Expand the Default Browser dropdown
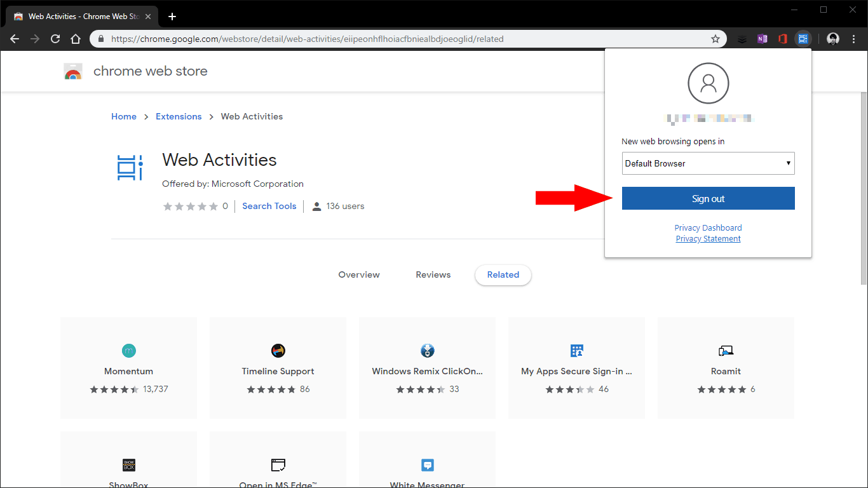 point(709,163)
